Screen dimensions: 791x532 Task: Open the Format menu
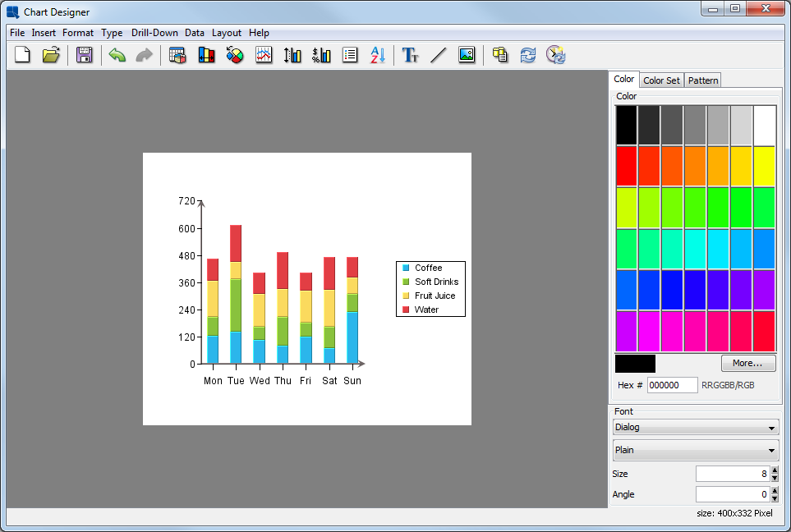pyautogui.click(x=78, y=33)
